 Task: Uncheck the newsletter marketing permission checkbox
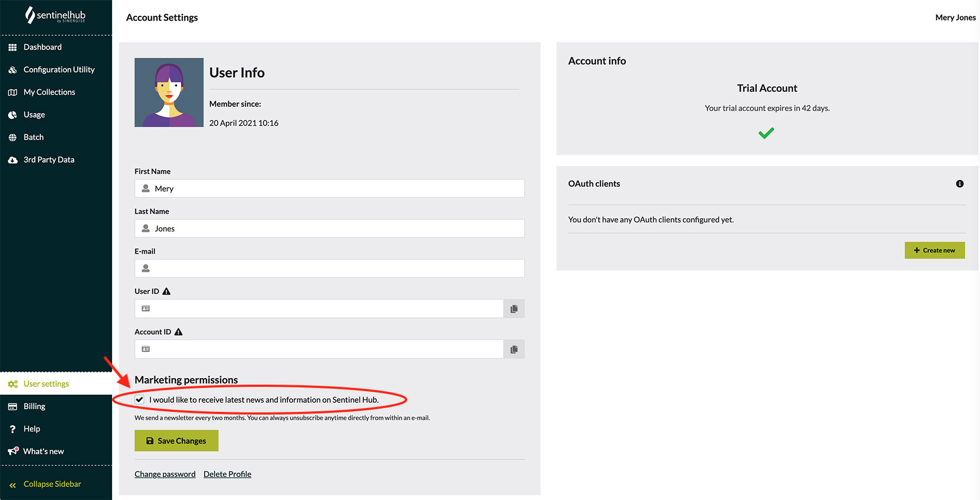(x=140, y=400)
